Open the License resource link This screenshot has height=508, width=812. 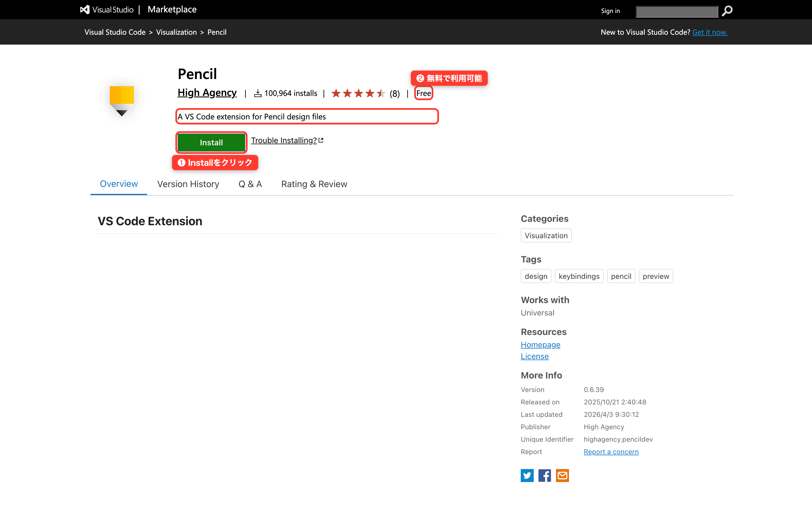click(x=535, y=356)
